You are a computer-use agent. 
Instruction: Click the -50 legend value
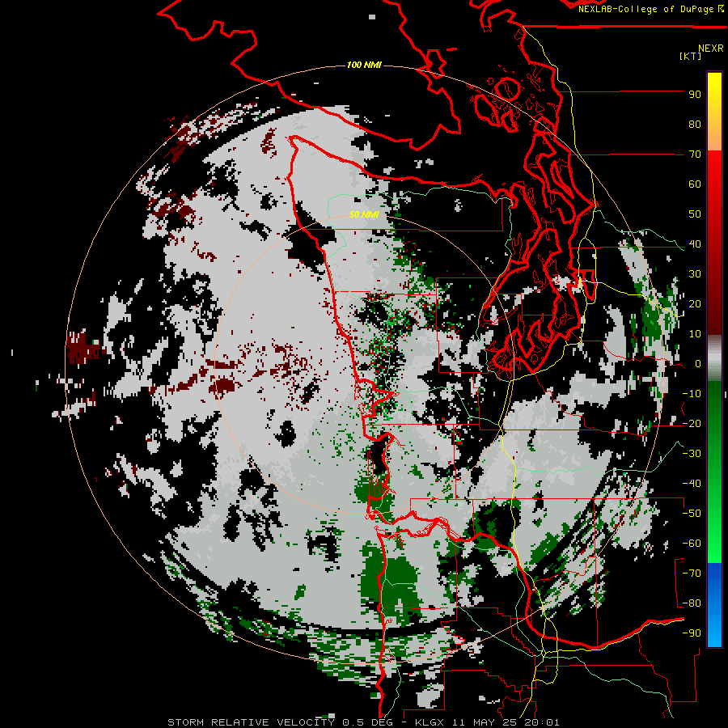tap(692, 514)
